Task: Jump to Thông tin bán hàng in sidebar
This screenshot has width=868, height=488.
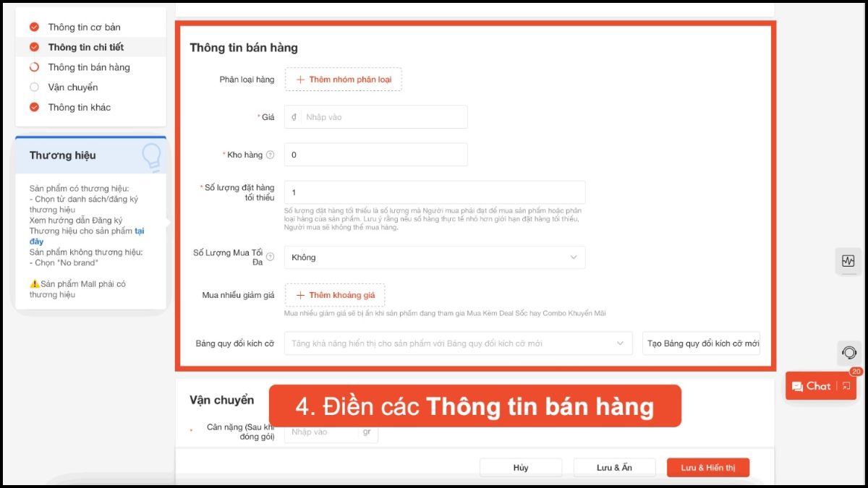Action: [89, 67]
